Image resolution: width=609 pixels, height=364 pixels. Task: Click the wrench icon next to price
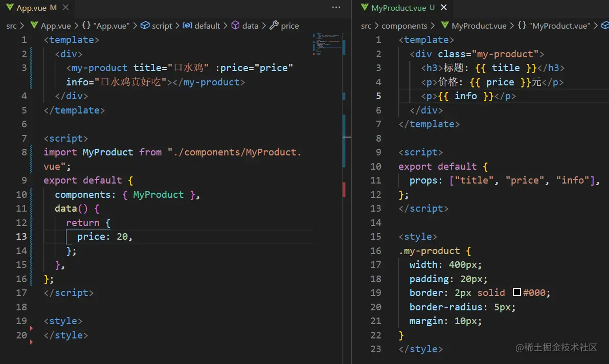pyautogui.click(x=274, y=25)
